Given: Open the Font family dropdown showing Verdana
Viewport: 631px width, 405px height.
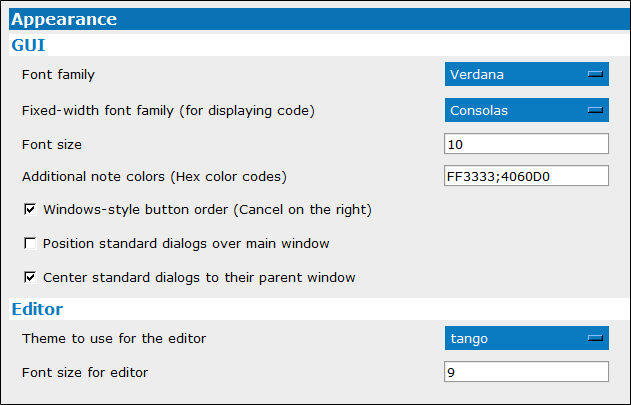Looking at the screenshot, I should [527, 74].
